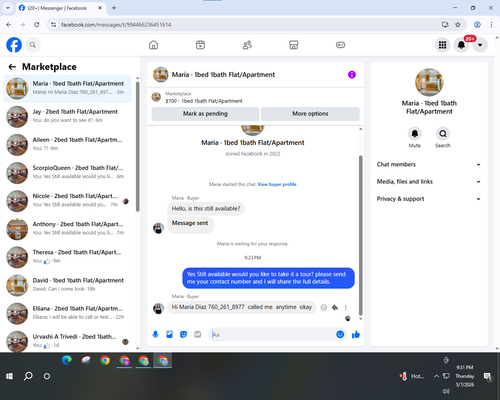Open Chrome's three-dot menu
500x400 pixels.
491,25
